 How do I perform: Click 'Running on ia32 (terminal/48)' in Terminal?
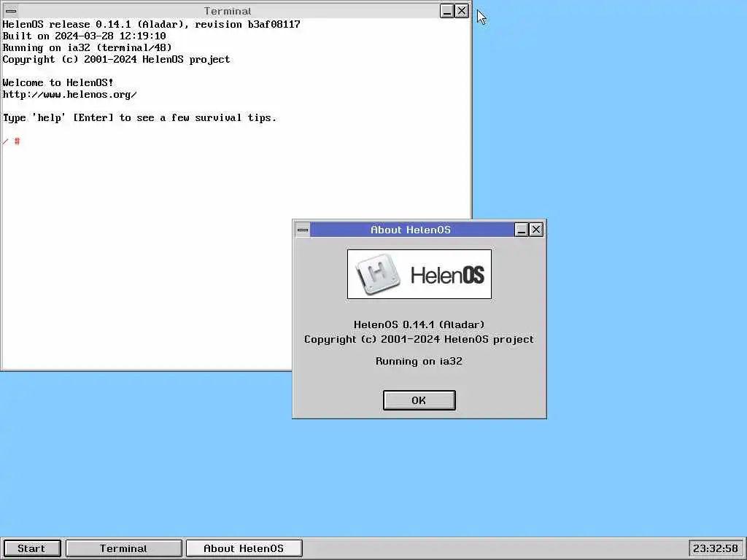tap(88, 47)
